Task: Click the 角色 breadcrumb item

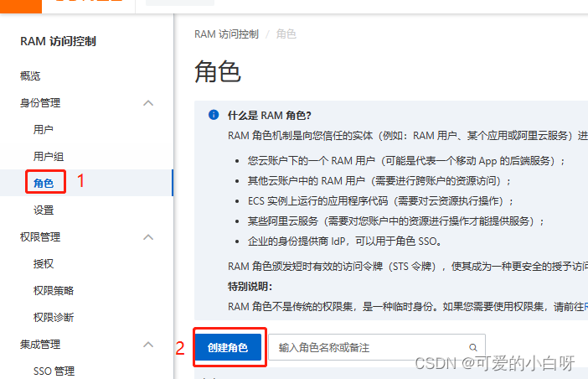Action: point(286,34)
